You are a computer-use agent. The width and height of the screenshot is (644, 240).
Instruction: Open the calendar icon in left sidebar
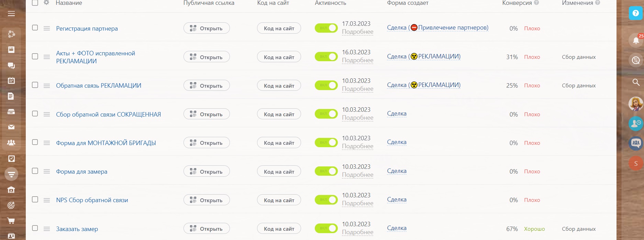[11, 80]
